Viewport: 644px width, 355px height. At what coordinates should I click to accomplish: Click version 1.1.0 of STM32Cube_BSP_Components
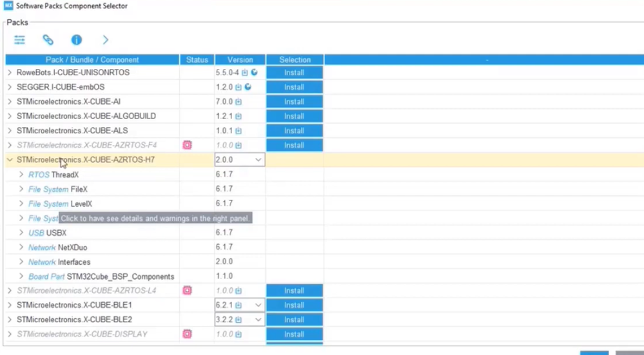pyautogui.click(x=224, y=276)
